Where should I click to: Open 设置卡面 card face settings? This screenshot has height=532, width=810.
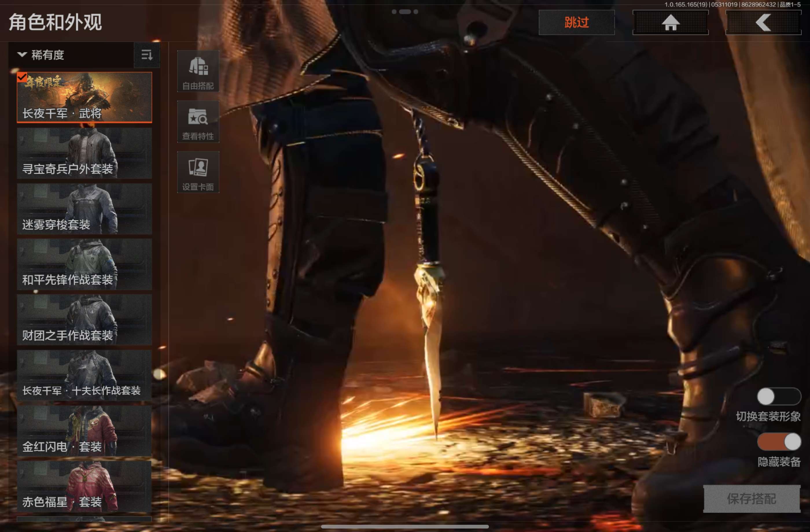coord(198,172)
